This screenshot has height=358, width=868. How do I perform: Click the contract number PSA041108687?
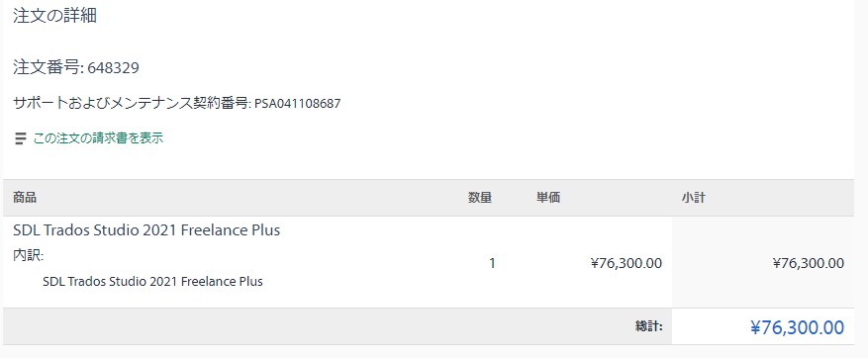click(297, 104)
